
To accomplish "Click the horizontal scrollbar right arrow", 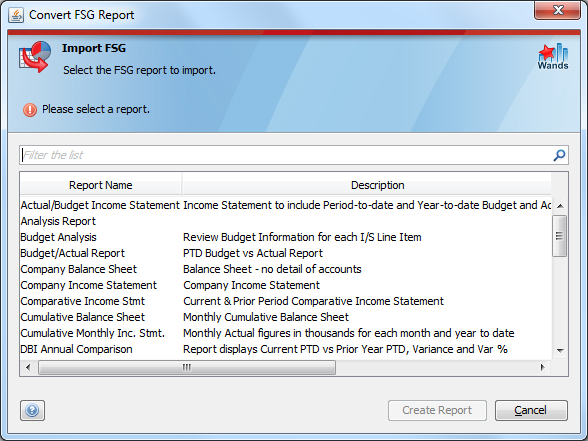I will click(x=542, y=367).
